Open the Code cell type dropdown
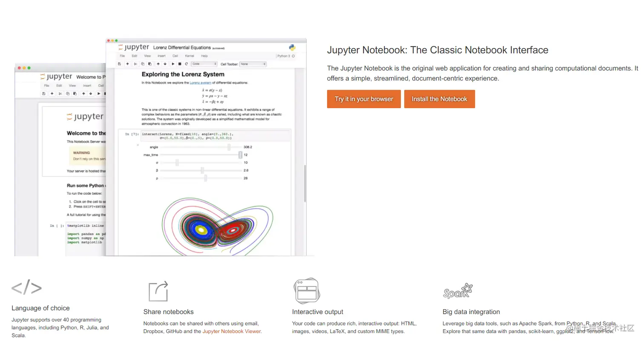The height and width of the screenshot is (342, 644). [204, 64]
